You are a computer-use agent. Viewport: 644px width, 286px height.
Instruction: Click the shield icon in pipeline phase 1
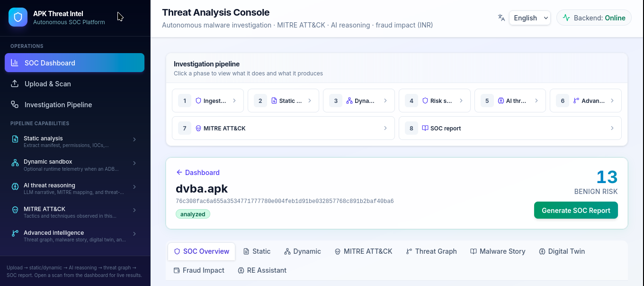coord(198,101)
